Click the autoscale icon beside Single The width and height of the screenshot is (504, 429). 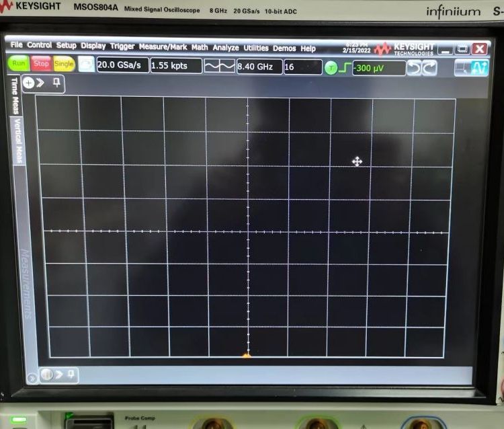tap(86, 65)
